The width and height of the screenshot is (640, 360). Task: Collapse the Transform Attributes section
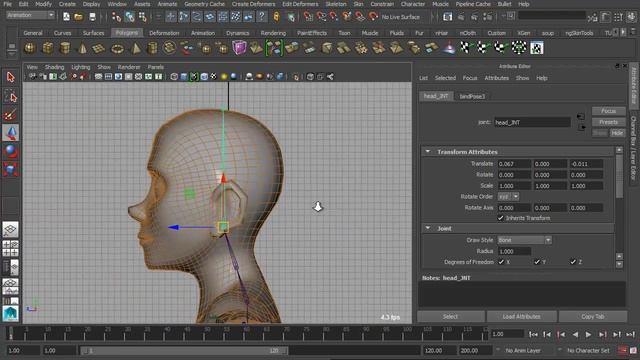point(428,151)
